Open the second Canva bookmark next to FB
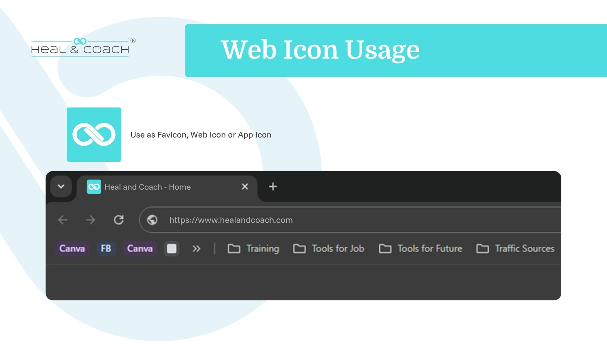Image resolution: width=607 pixels, height=364 pixels. tap(140, 248)
